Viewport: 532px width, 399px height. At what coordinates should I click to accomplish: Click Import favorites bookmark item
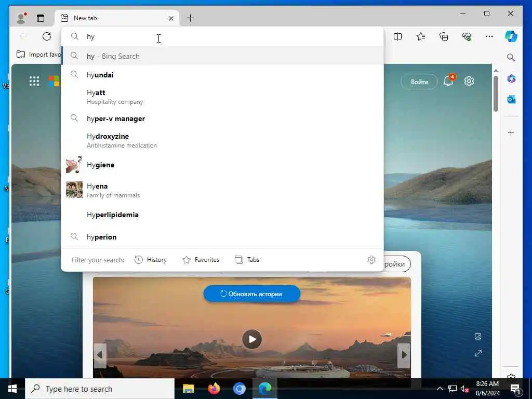38,54
